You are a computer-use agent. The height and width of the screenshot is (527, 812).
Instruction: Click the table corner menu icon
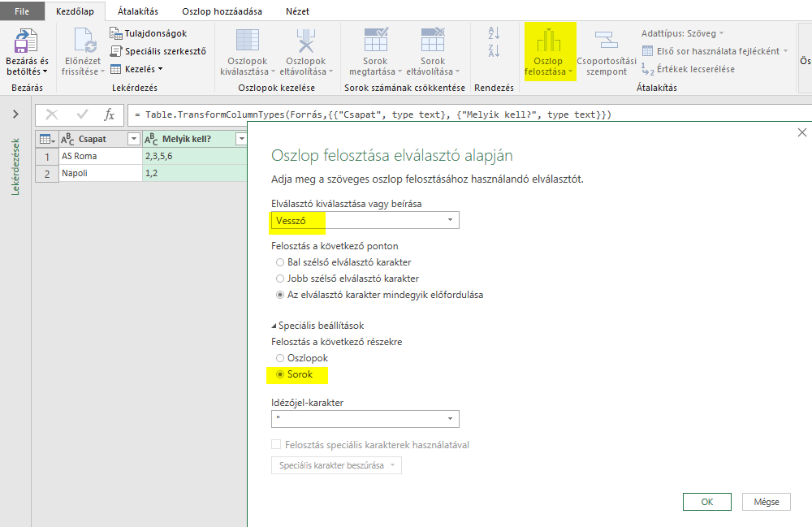[x=47, y=139]
